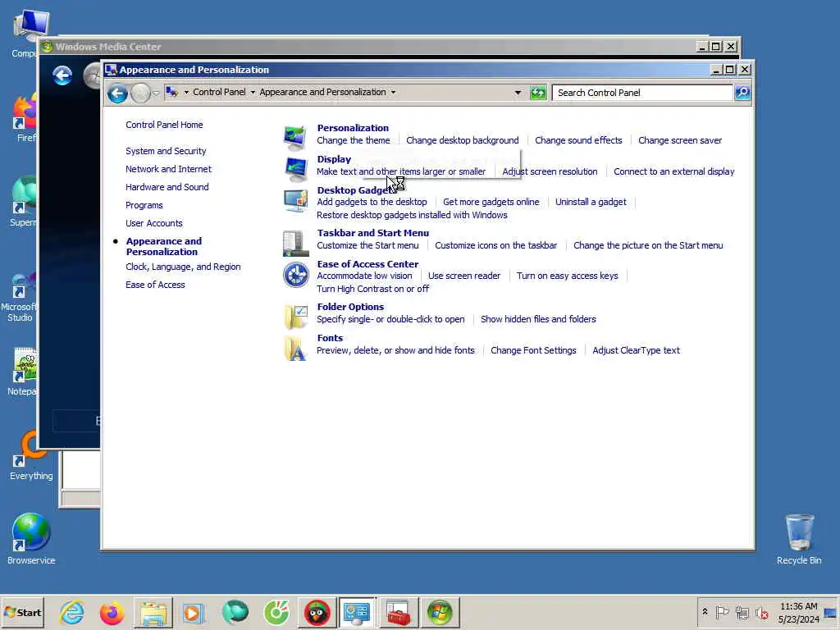Click Uninstall a gadget link

click(591, 202)
